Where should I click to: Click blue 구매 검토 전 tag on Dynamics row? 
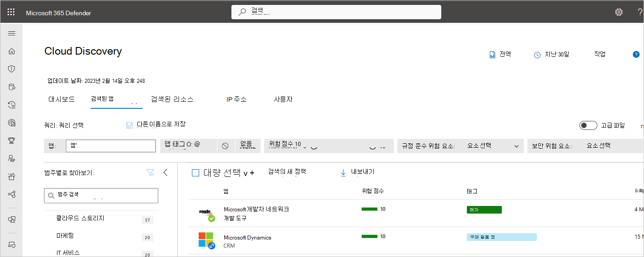[x=501, y=237]
